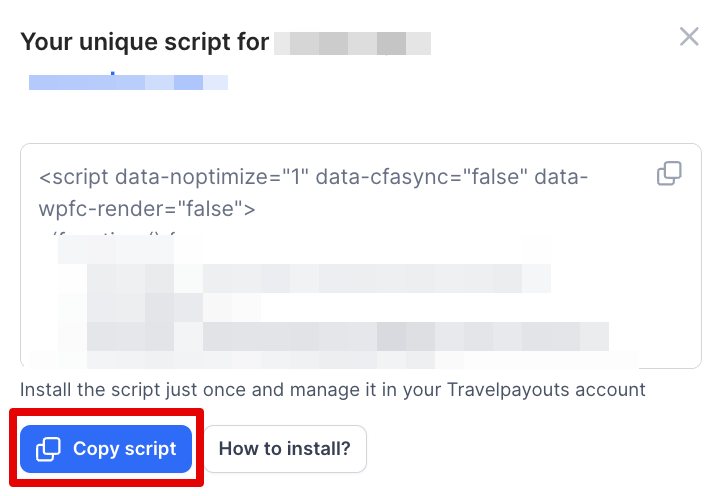The image size is (726, 496).
Task: Click the copy icon inside Copy script button
Action: pyautogui.click(x=48, y=449)
